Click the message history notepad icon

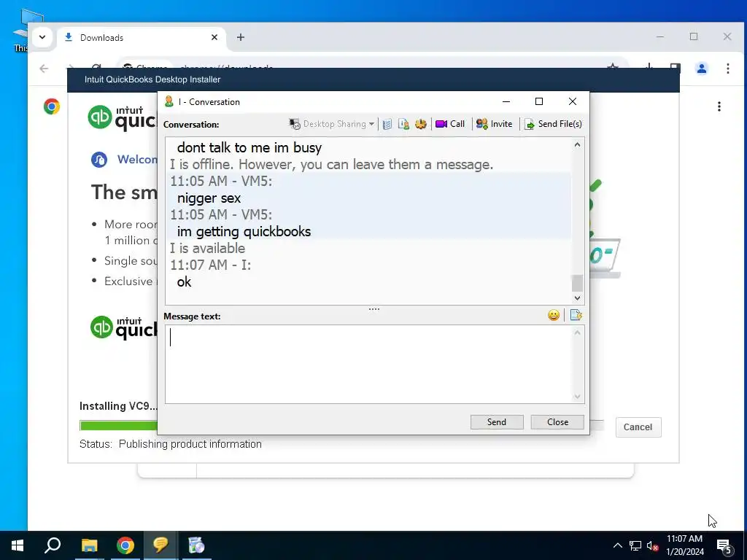(x=387, y=124)
